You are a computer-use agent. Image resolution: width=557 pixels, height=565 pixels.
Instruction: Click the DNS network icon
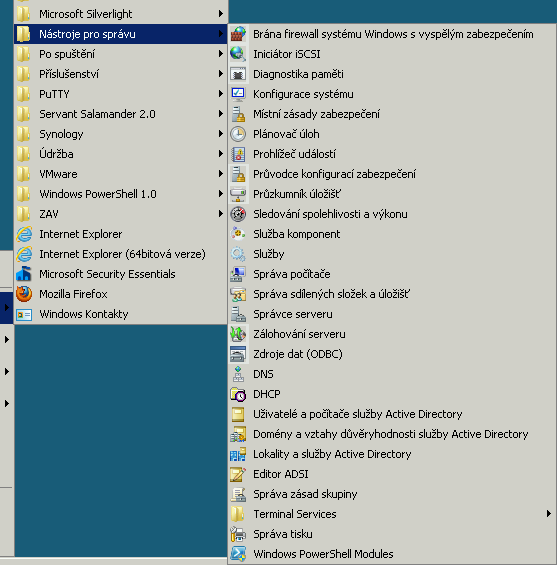[x=238, y=374]
